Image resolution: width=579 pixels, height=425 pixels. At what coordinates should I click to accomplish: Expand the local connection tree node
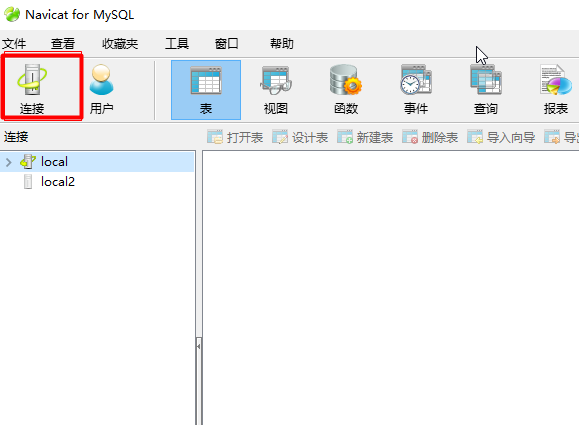tap(9, 162)
